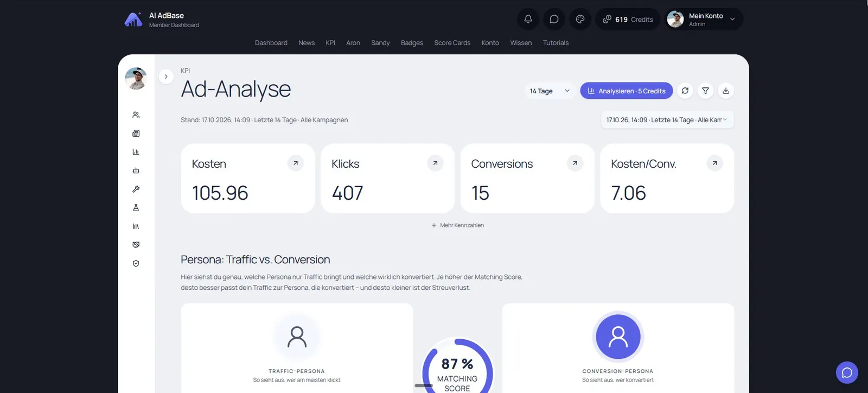Open the Badges menu item
This screenshot has height=393, width=868.
412,43
